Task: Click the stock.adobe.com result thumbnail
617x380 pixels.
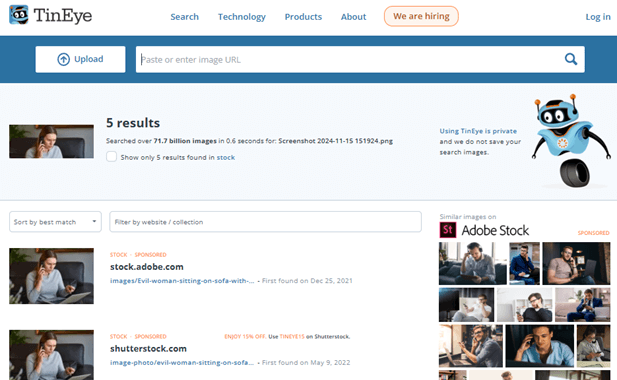Action: [x=52, y=276]
